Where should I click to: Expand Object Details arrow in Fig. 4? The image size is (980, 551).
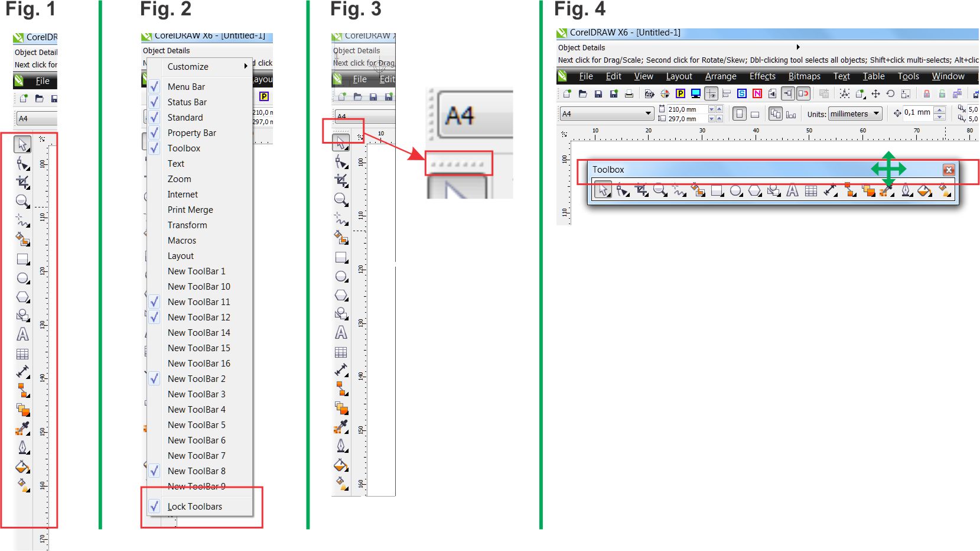(798, 47)
